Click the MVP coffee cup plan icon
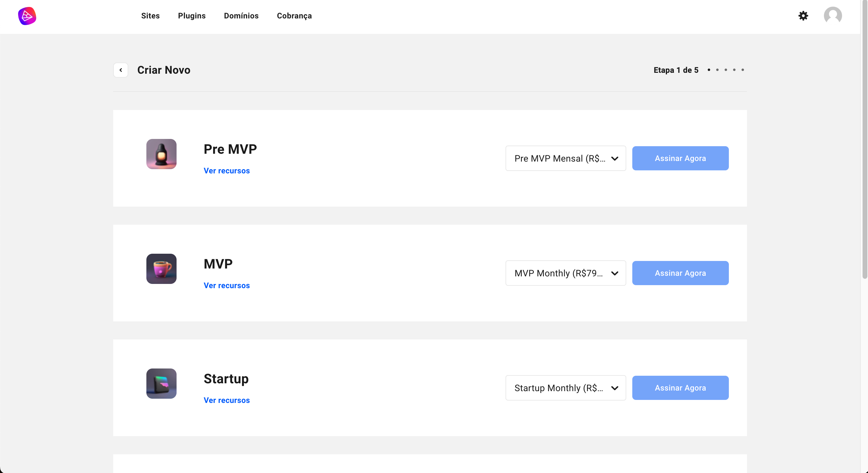Screen dimensions: 868x473 point(161,269)
